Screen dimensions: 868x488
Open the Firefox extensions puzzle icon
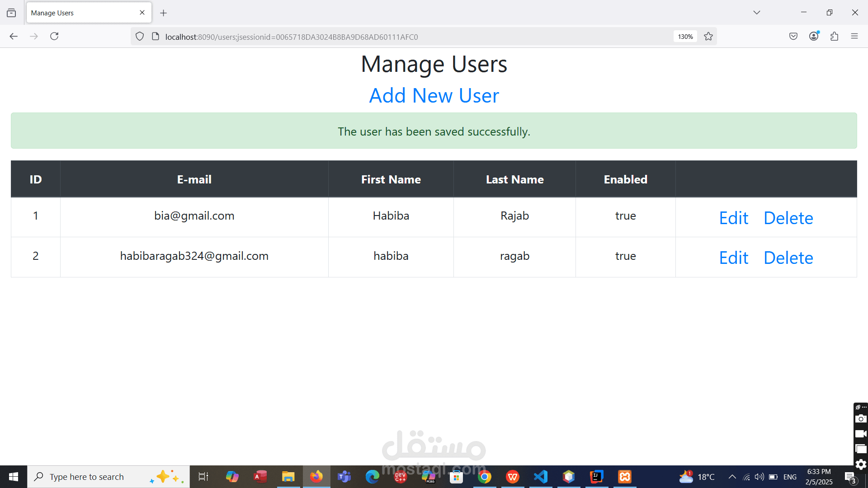click(834, 36)
